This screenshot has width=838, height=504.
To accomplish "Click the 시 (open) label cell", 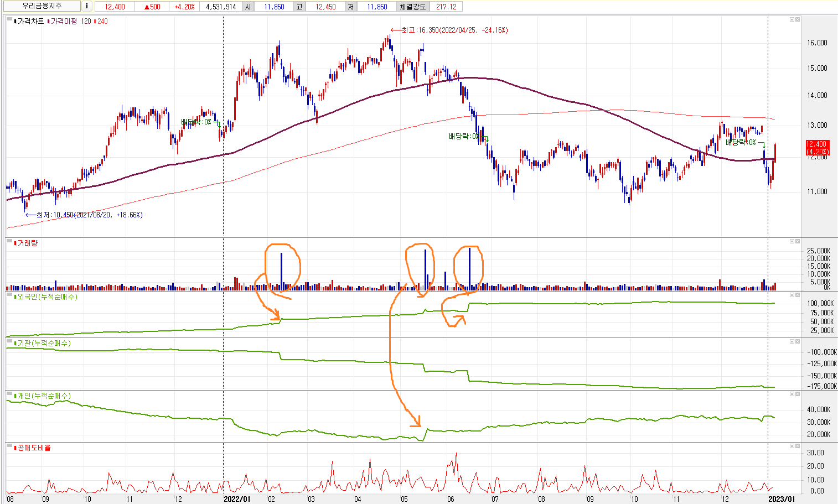I will point(248,7).
